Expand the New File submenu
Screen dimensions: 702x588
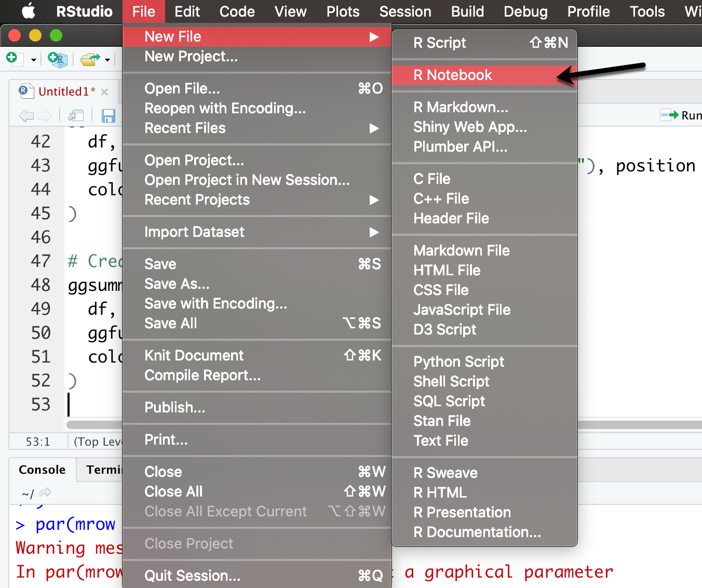[256, 36]
